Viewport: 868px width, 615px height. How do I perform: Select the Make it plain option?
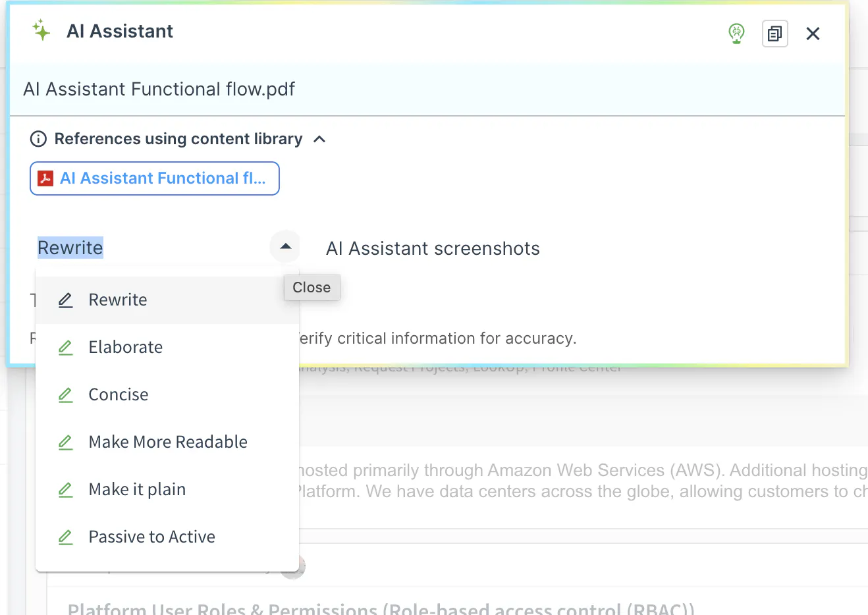[137, 490]
